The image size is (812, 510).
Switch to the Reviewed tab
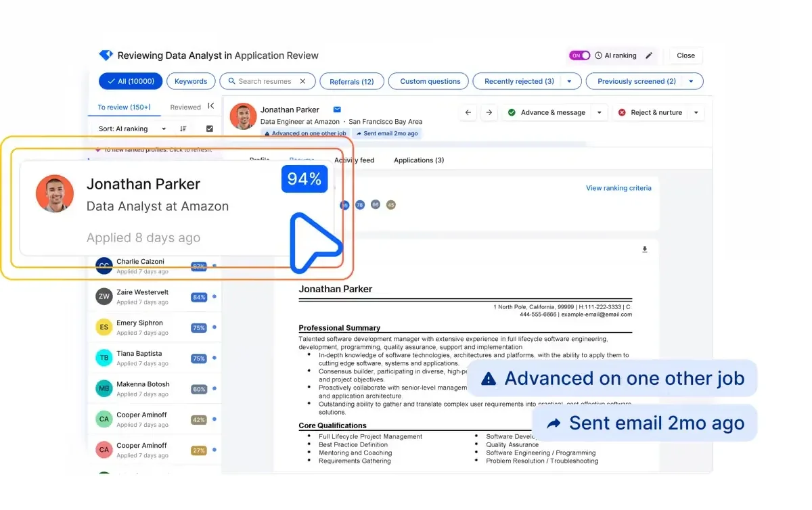pos(185,107)
